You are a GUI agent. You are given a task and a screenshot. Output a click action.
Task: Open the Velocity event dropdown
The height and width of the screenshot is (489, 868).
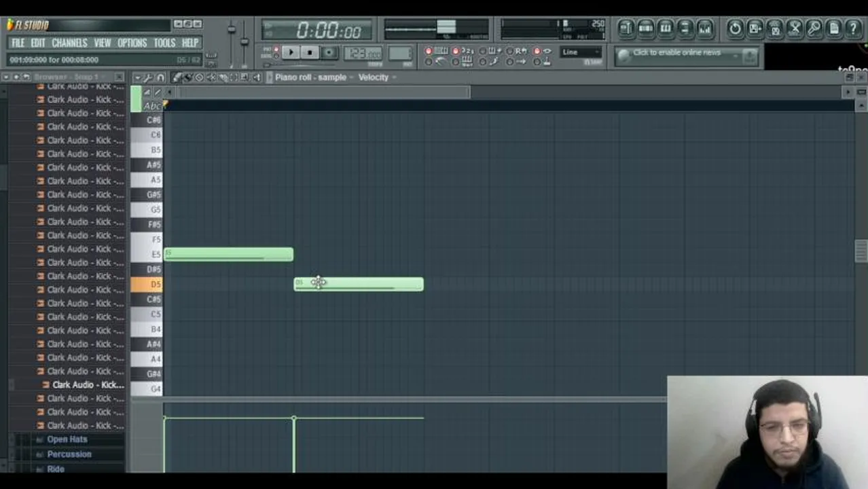pos(378,77)
